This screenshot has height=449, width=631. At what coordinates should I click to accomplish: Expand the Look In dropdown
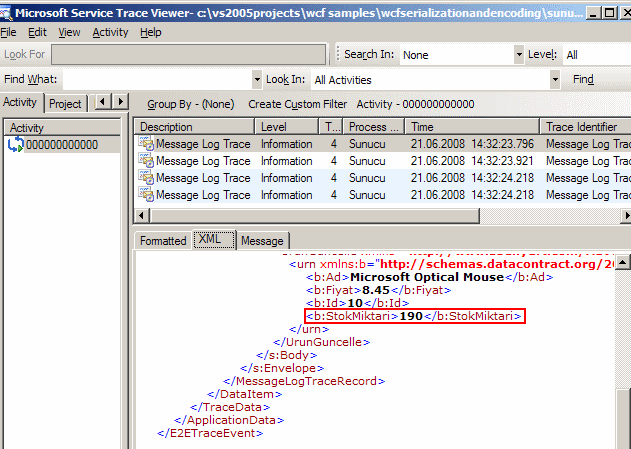point(555,80)
